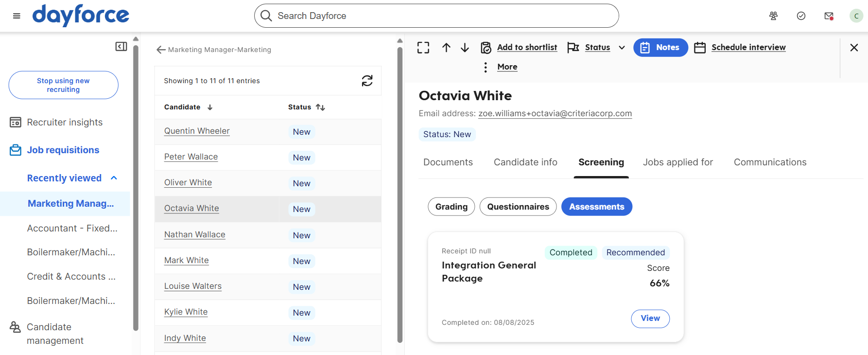
Task: Close the candidate detail panel
Action: (x=854, y=48)
